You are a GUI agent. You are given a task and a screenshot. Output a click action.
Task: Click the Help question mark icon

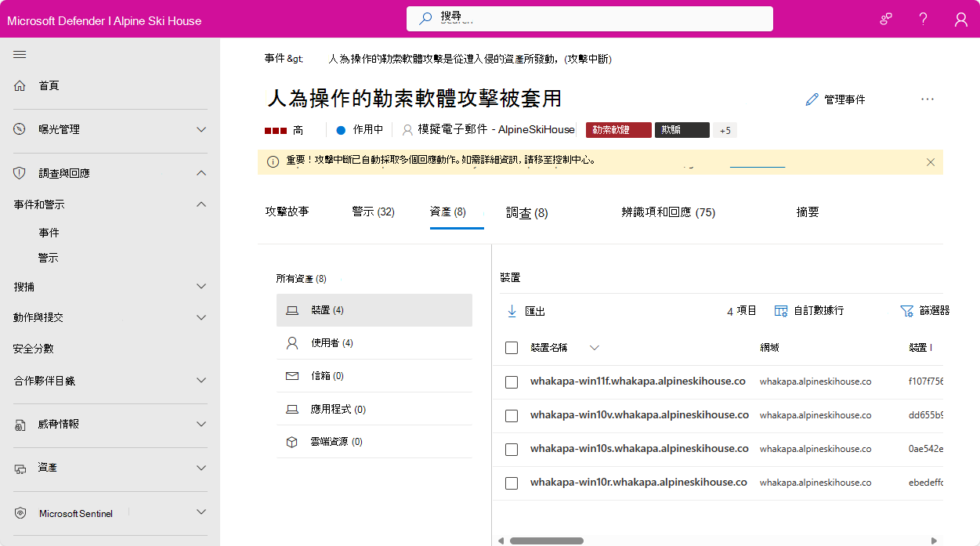[x=923, y=18]
